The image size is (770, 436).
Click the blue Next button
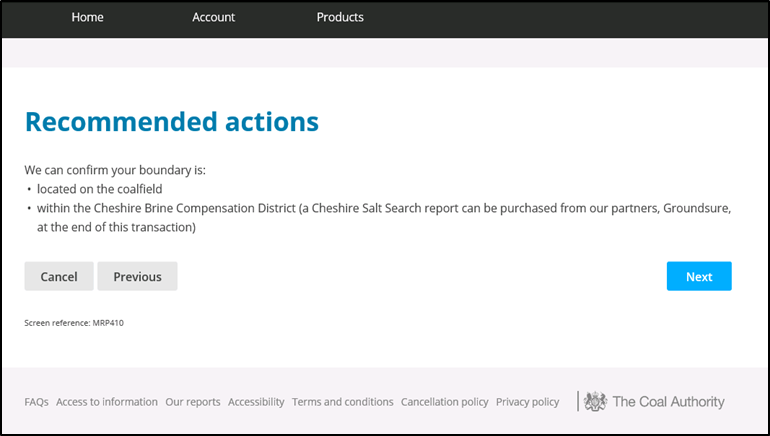pos(699,277)
